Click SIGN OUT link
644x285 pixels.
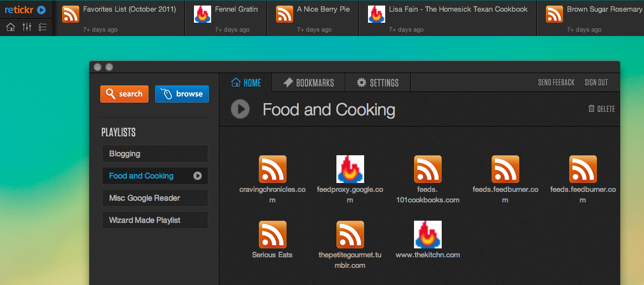coord(596,83)
